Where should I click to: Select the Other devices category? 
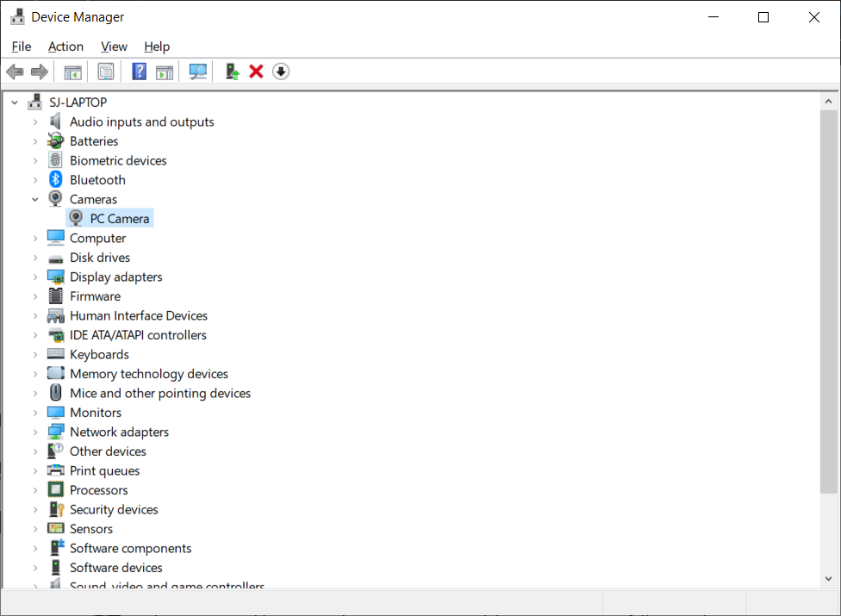pyautogui.click(x=108, y=451)
